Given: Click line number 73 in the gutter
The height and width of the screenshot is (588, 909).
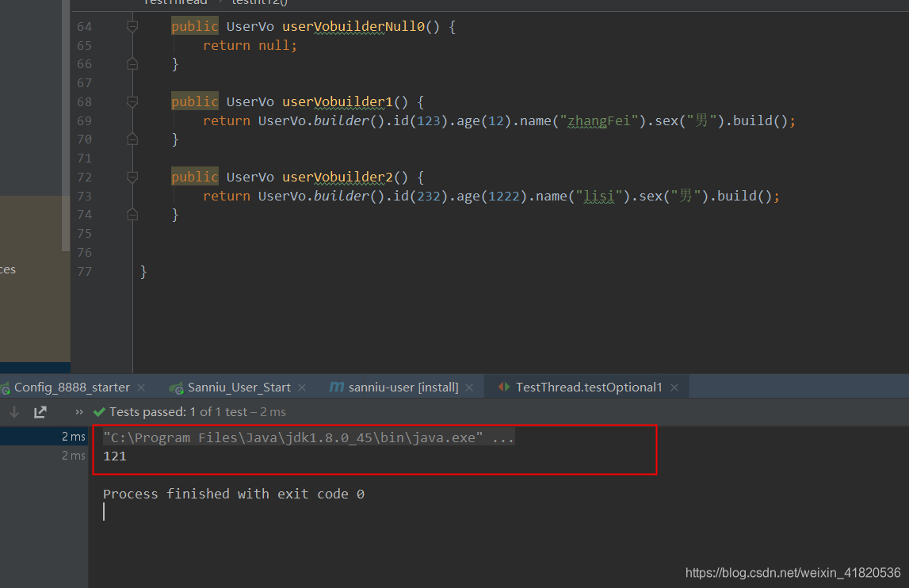Looking at the screenshot, I should [x=85, y=196].
